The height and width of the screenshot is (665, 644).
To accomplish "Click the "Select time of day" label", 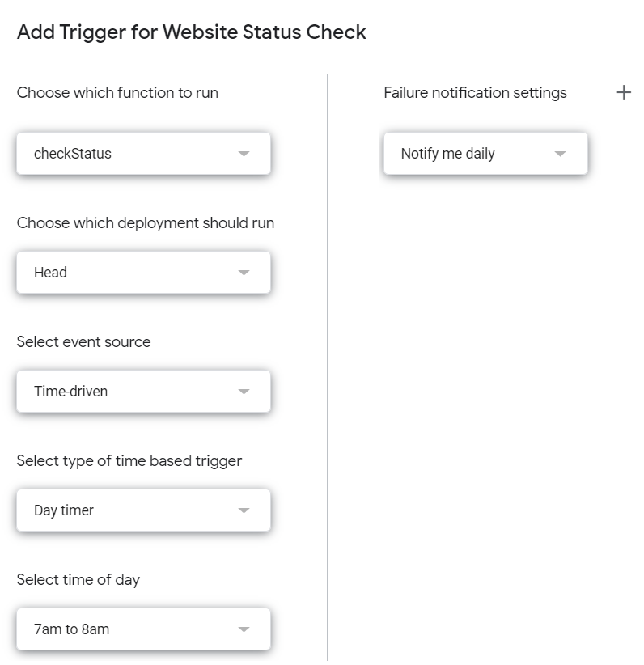I will point(78,580).
